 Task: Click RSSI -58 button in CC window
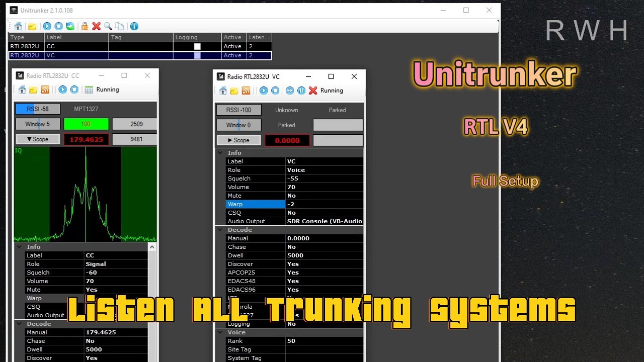38,109
